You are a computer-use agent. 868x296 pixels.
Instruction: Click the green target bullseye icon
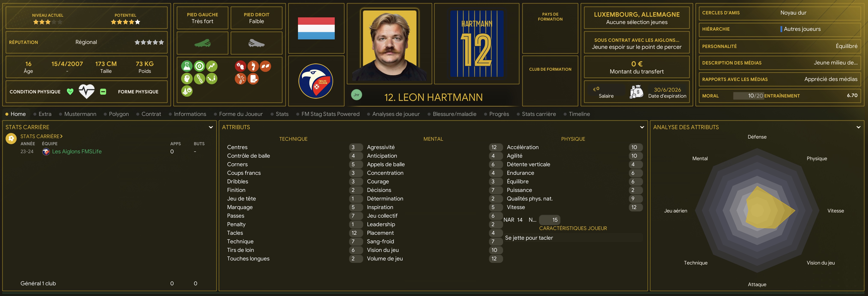click(x=200, y=66)
